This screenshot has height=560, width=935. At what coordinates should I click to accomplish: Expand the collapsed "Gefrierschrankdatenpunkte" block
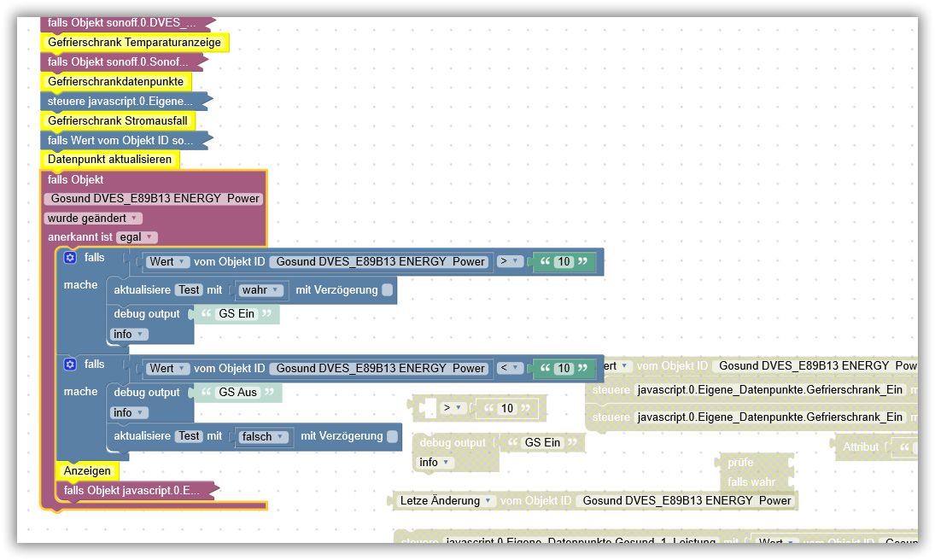point(116,81)
